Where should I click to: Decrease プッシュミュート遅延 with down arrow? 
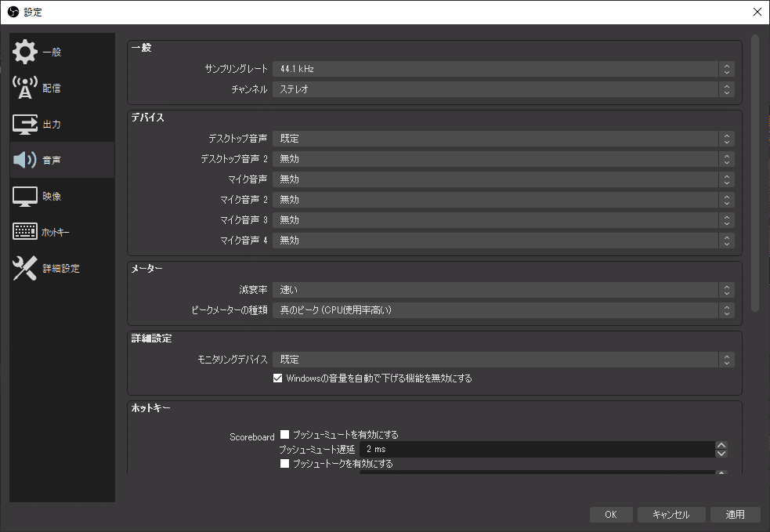coord(721,454)
